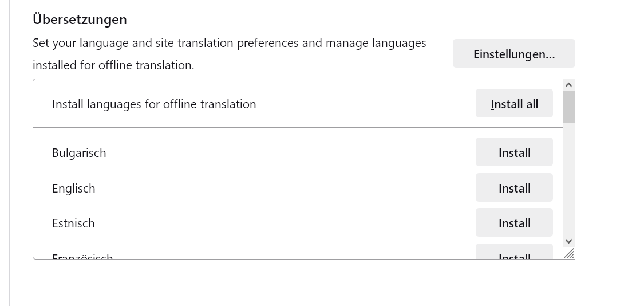644x306 pixels.
Task: Click the scrollbar up arrow in language list
Action: pyautogui.click(x=568, y=85)
